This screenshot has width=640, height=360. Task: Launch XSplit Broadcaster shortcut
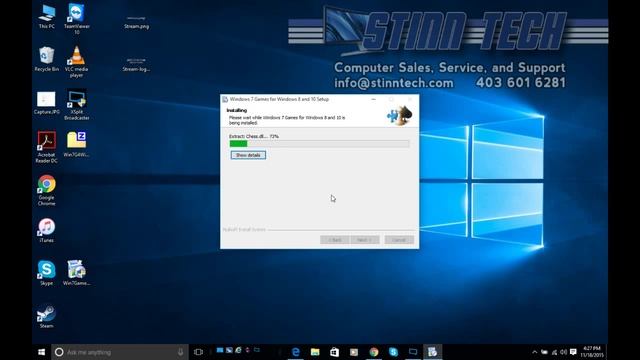point(77,104)
